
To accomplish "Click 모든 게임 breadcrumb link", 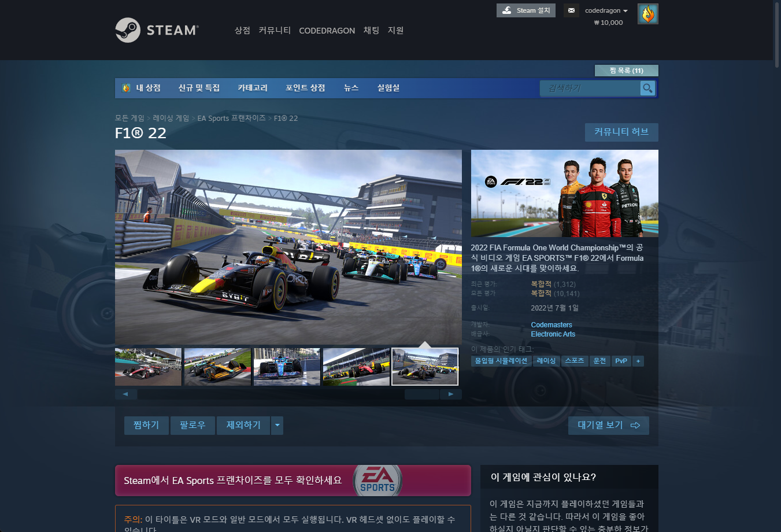I will (129, 118).
